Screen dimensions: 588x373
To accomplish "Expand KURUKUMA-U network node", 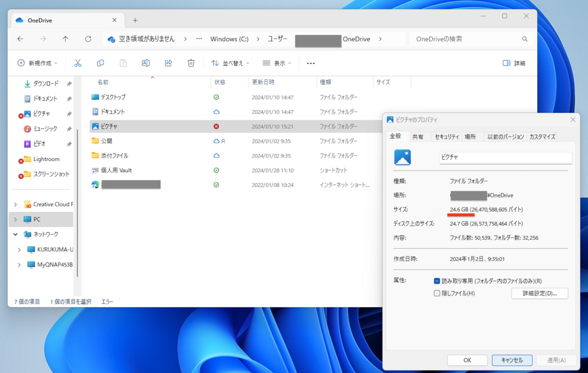I will (19, 250).
